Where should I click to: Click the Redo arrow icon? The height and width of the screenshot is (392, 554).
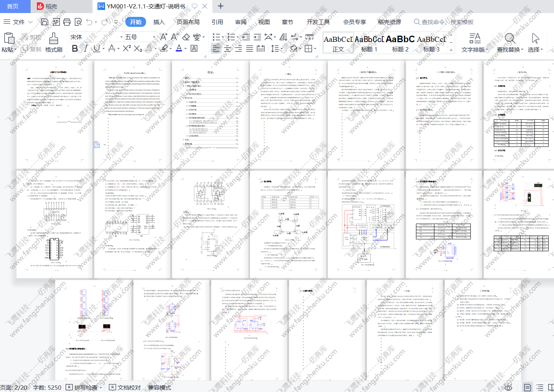click(x=104, y=22)
